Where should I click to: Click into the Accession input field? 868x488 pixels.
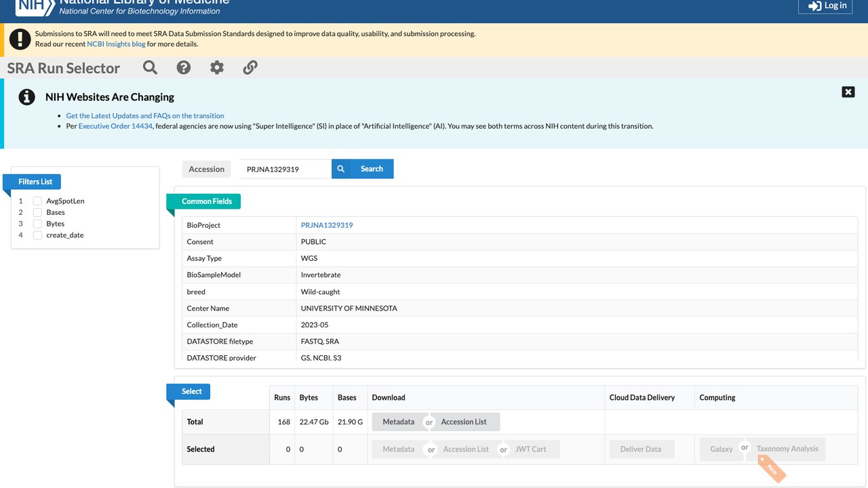[285, 169]
